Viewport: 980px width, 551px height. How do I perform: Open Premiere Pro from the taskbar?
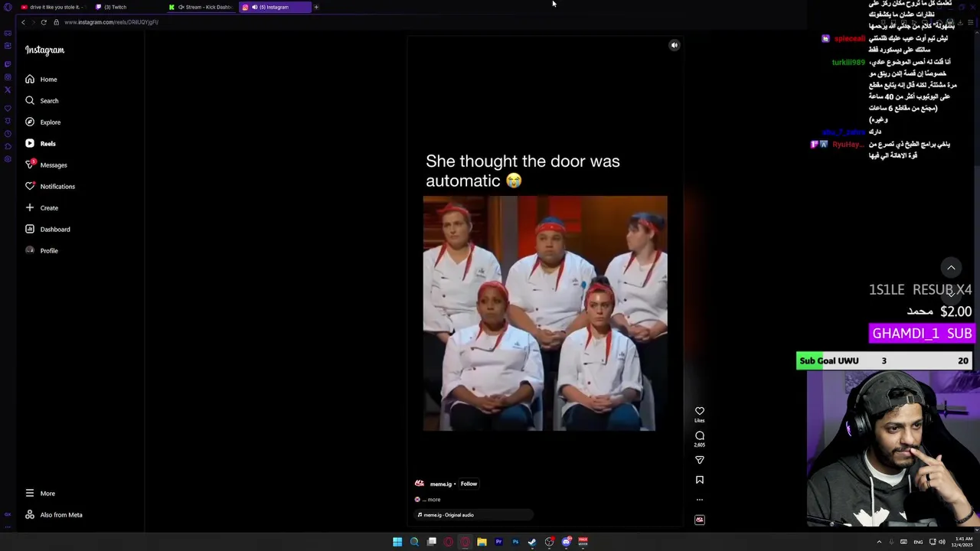(498, 542)
